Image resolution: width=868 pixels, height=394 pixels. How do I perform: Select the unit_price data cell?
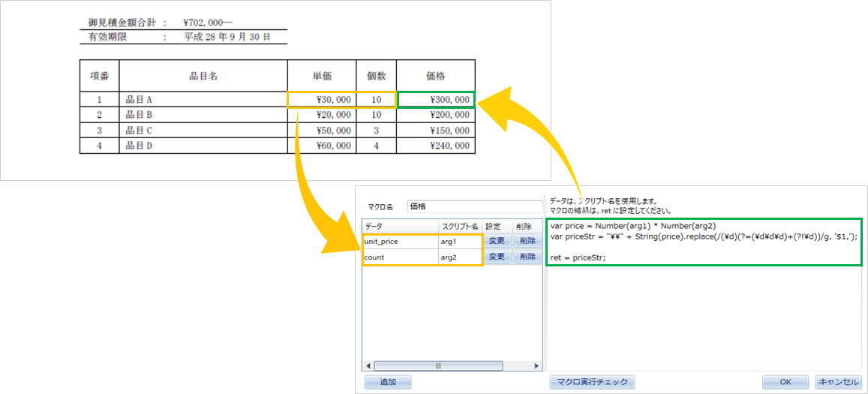pos(400,242)
